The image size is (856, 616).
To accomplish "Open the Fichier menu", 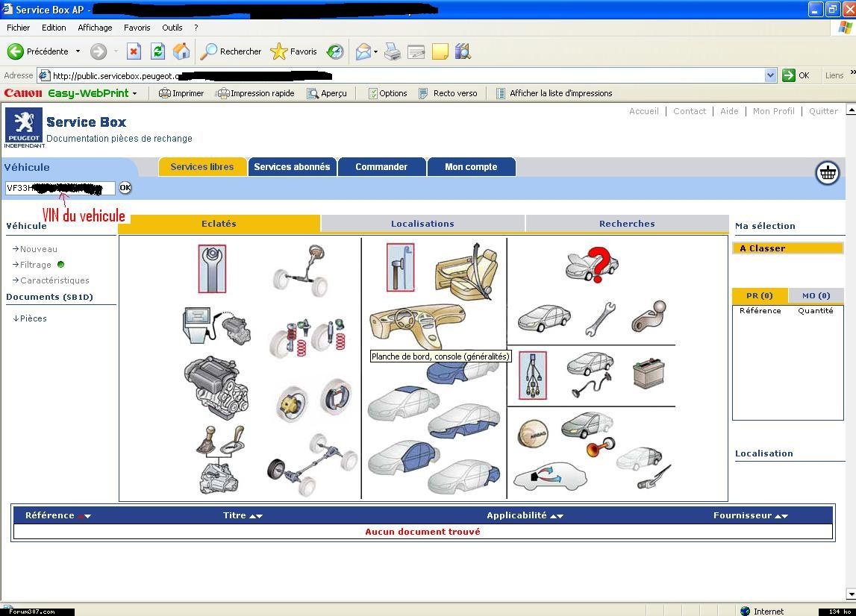I will click(18, 28).
